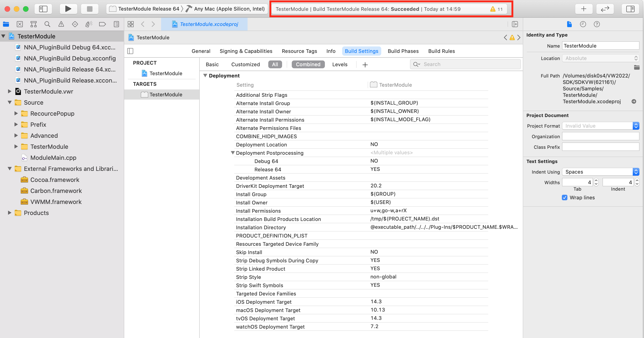Viewport: 644px width, 338px height.
Task: Collapse the Deployment Postprocessing row
Action: pyautogui.click(x=233, y=153)
